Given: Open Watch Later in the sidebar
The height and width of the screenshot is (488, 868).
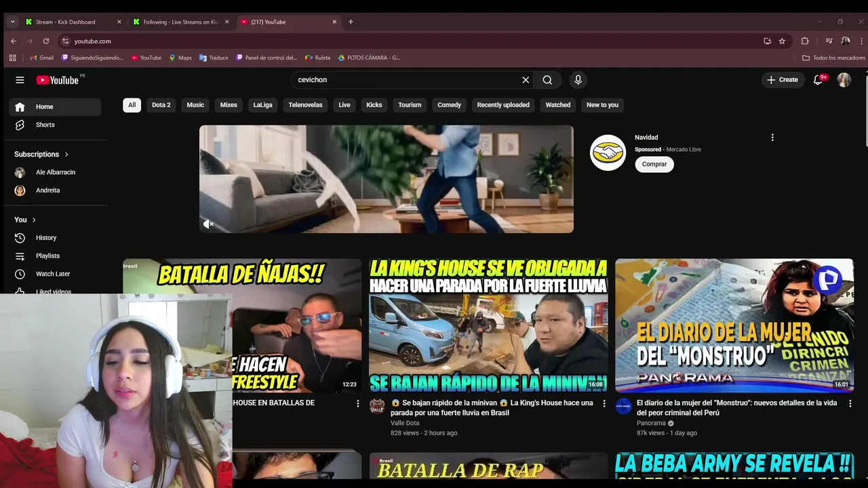Looking at the screenshot, I should (55, 274).
